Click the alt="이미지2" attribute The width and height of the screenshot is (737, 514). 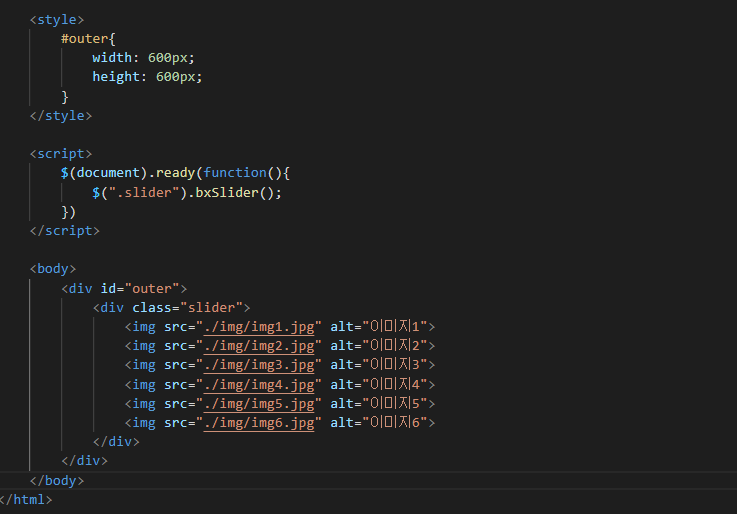379,346
